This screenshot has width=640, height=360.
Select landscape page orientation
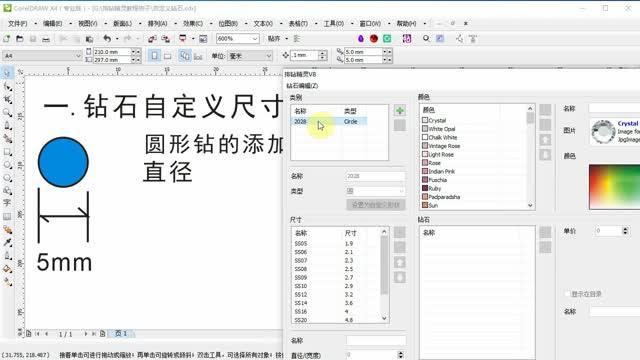pyautogui.click(x=167, y=56)
